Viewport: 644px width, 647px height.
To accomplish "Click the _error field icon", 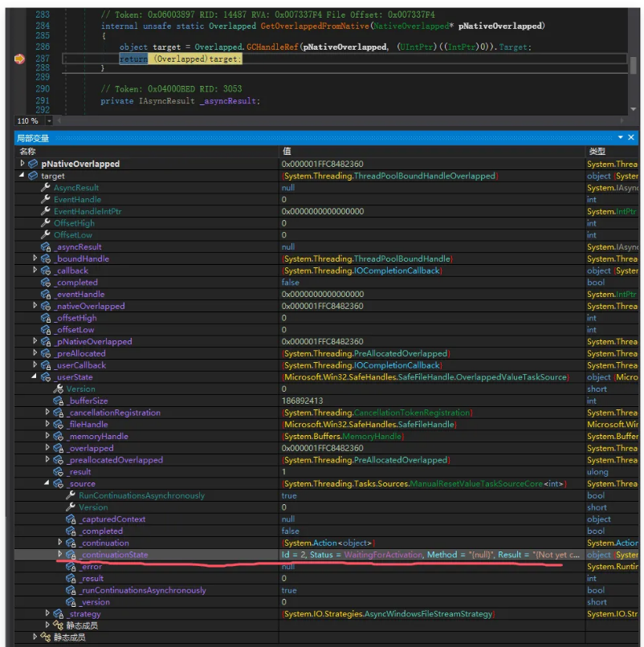I will tap(71, 567).
